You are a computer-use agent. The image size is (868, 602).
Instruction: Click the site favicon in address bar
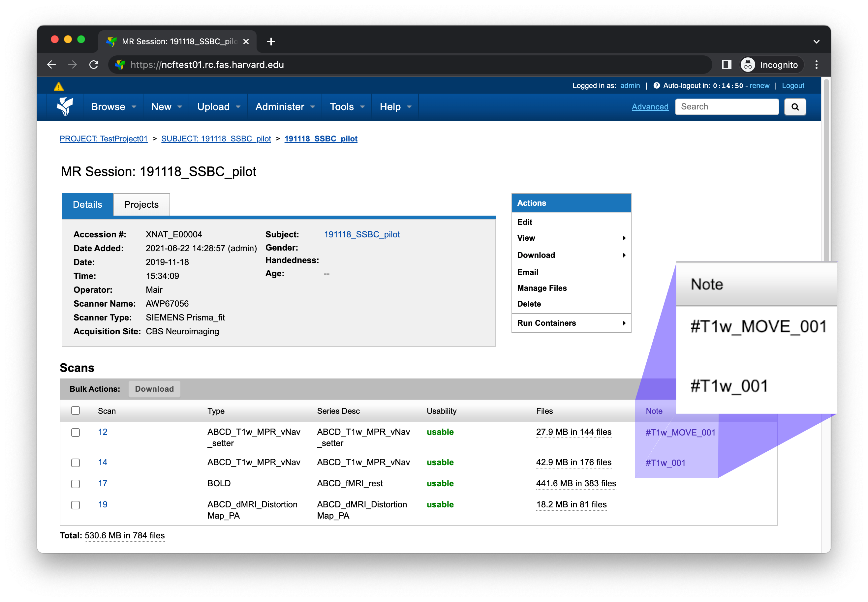(x=120, y=65)
